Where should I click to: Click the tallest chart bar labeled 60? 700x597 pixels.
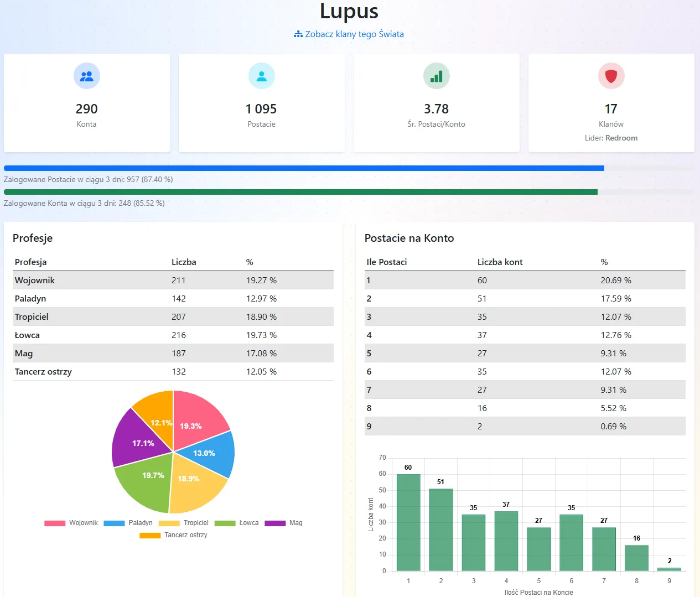pos(408,522)
